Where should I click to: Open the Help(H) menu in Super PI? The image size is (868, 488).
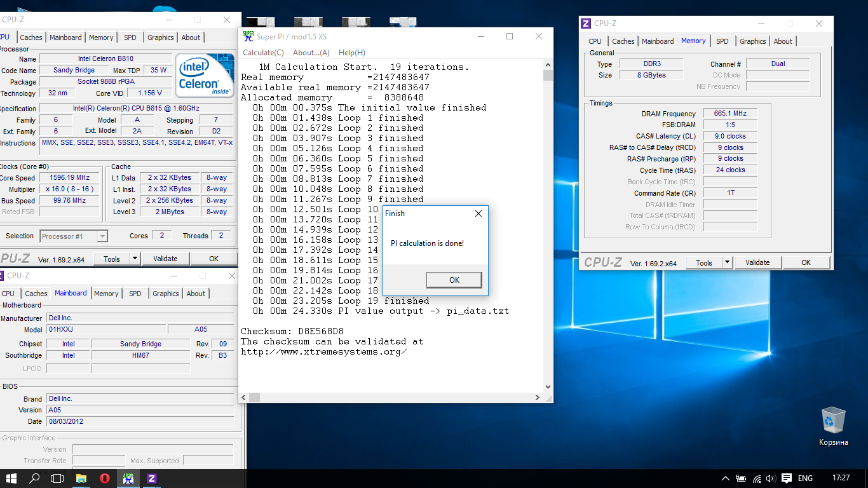(x=351, y=53)
